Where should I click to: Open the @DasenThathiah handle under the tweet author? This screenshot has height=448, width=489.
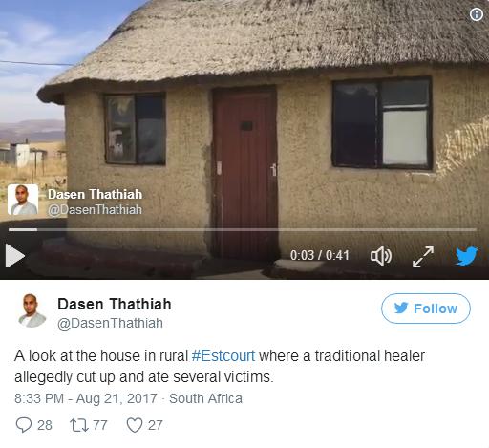pos(110,323)
